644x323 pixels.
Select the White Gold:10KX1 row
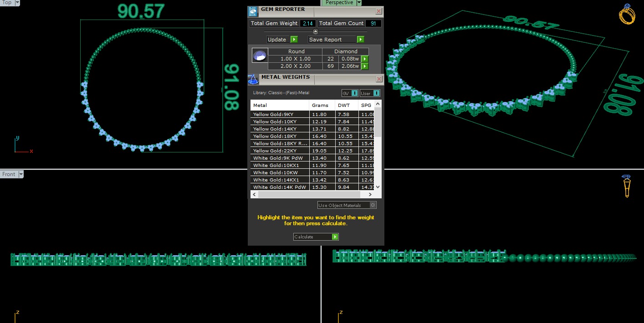click(x=312, y=165)
